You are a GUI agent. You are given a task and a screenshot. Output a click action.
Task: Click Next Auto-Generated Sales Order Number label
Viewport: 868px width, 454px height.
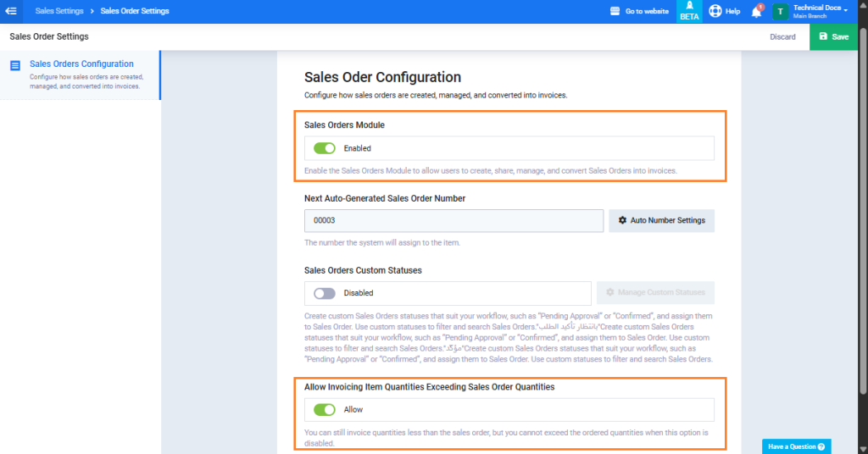pyautogui.click(x=385, y=198)
